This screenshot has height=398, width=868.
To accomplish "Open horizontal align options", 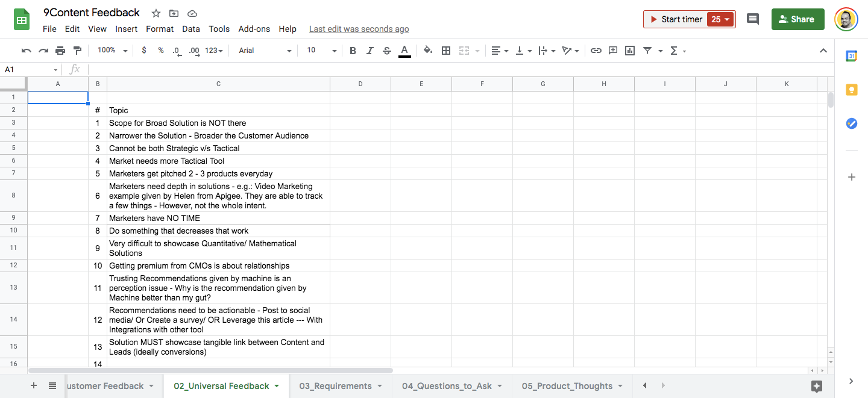I will [500, 51].
